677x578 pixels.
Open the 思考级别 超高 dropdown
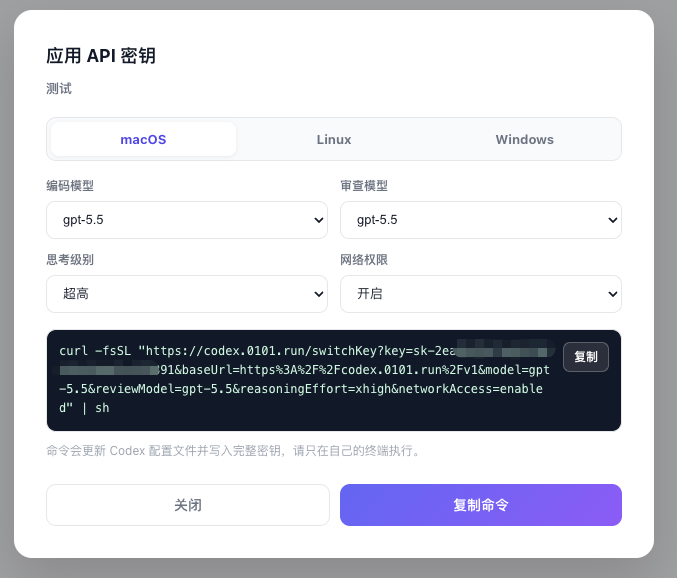point(187,294)
